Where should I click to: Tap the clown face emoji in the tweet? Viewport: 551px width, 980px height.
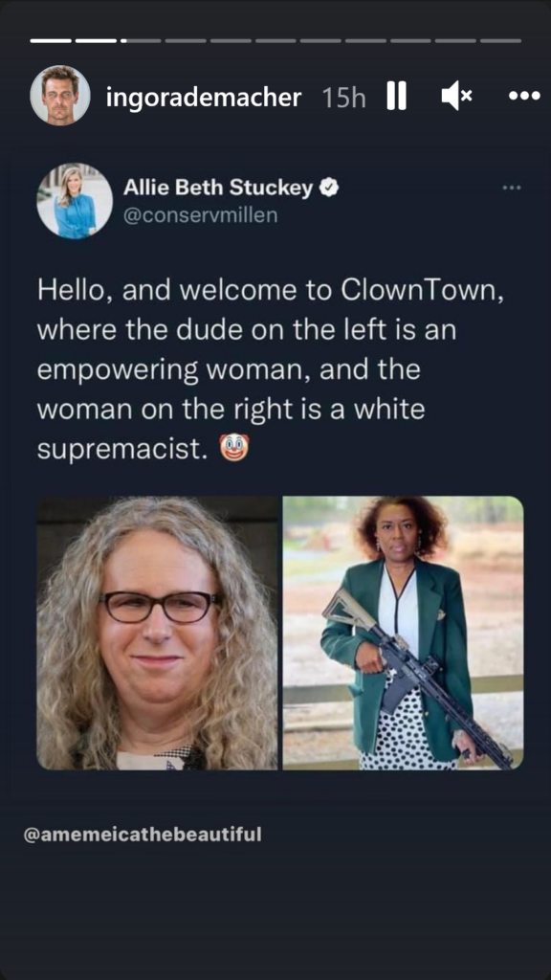tap(234, 447)
